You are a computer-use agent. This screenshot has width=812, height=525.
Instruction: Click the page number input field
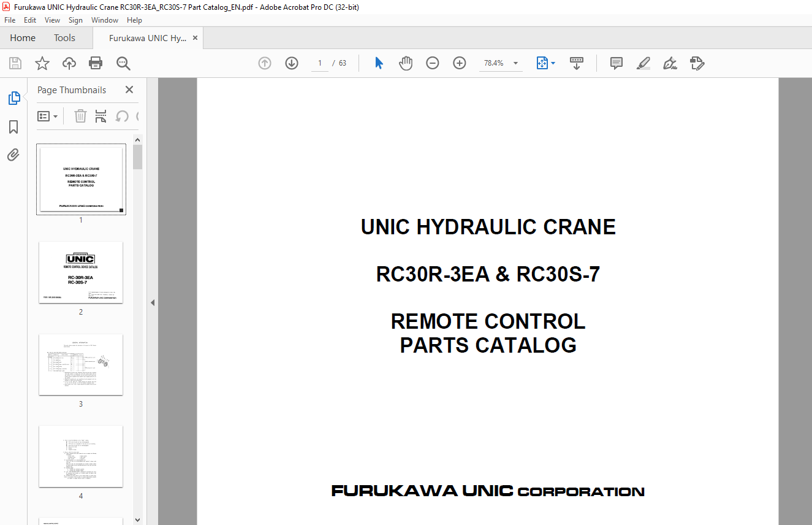point(320,63)
